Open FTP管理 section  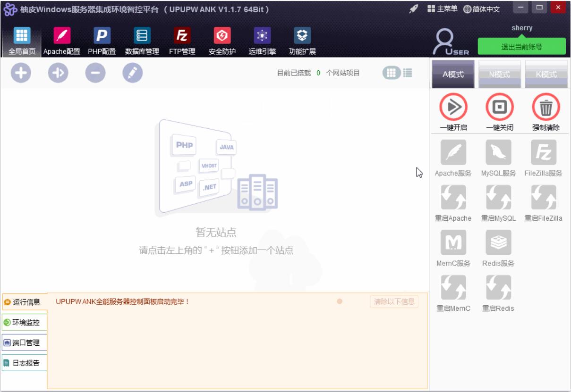(x=182, y=41)
